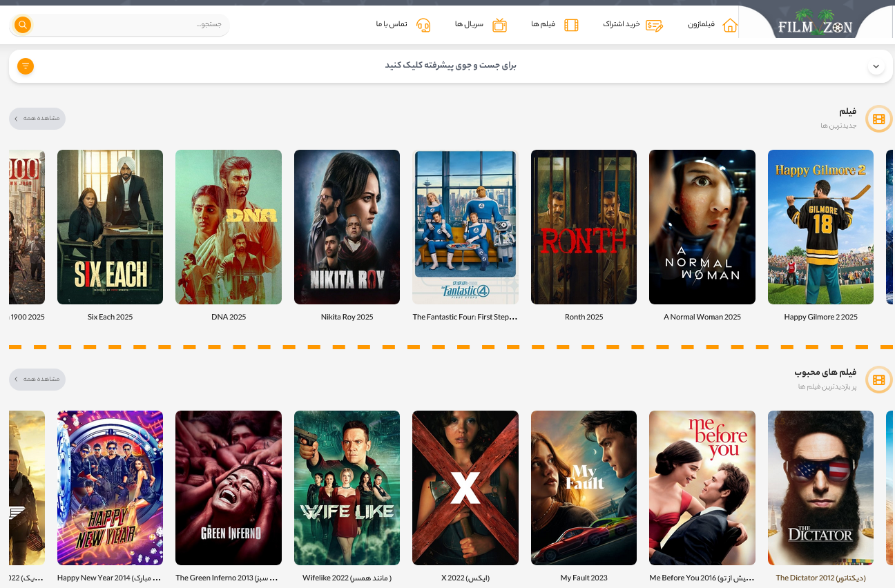This screenshot has width=895, height=588.
Task: Click the film strip icon in navbar
Action: (571, 26)
